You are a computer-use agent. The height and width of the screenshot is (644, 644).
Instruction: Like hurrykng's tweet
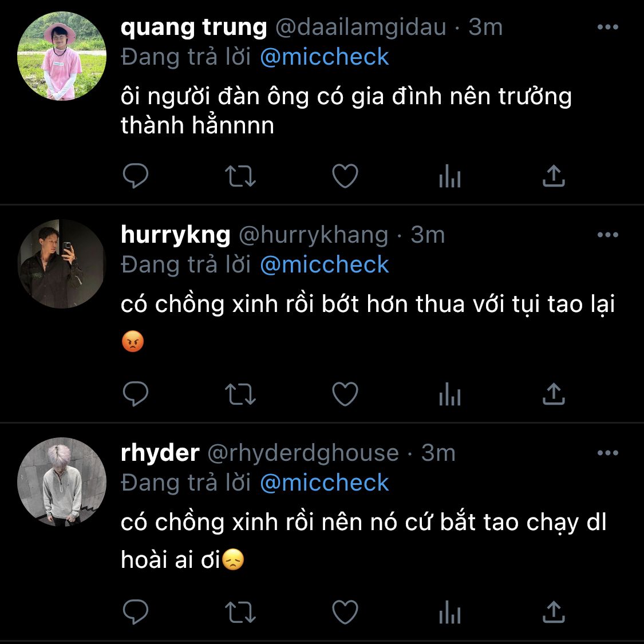point(345,394)
